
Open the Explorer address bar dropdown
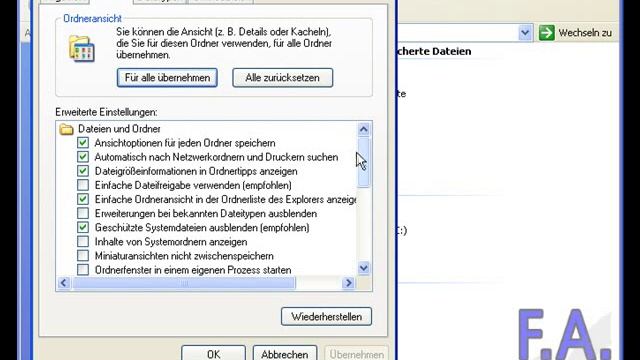(x=525, y=33)
